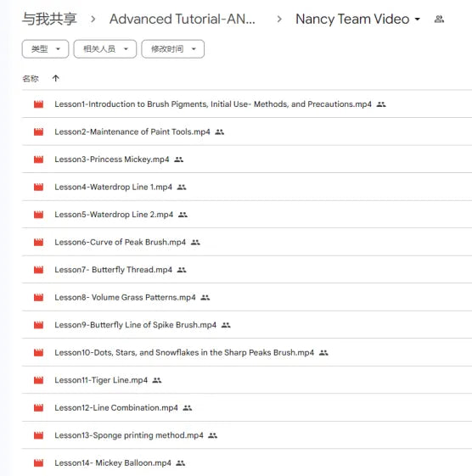Select Lesson12-Line Combination.mp4 row
This screenshot has width=472, height=476.
(x=247, y=407)
